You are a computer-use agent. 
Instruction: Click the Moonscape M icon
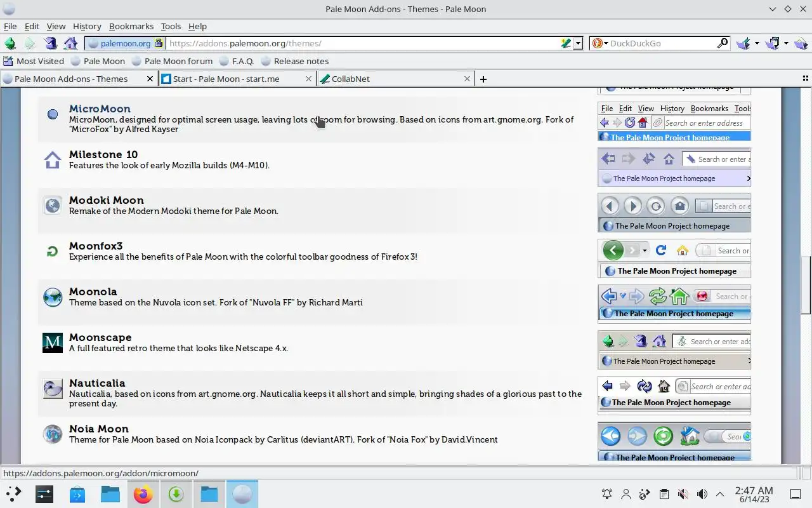click(x=53, y=343)
